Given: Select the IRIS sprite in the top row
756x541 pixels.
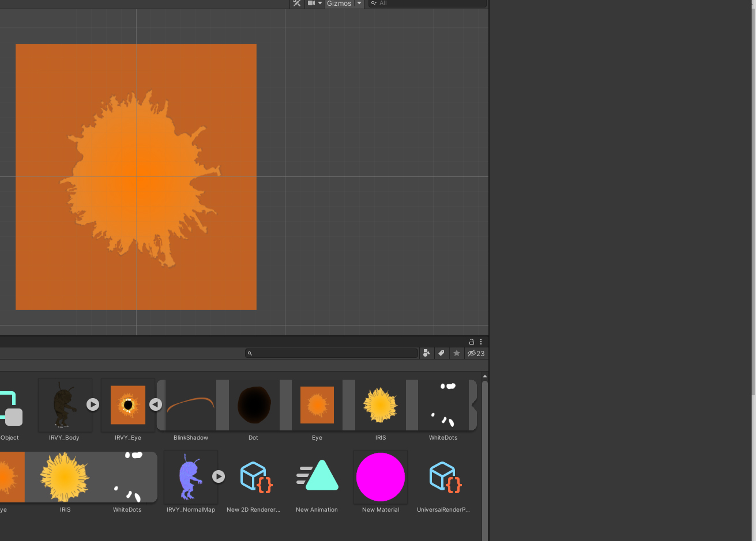Looking at the screenshot, I should (x=381, y=405).
